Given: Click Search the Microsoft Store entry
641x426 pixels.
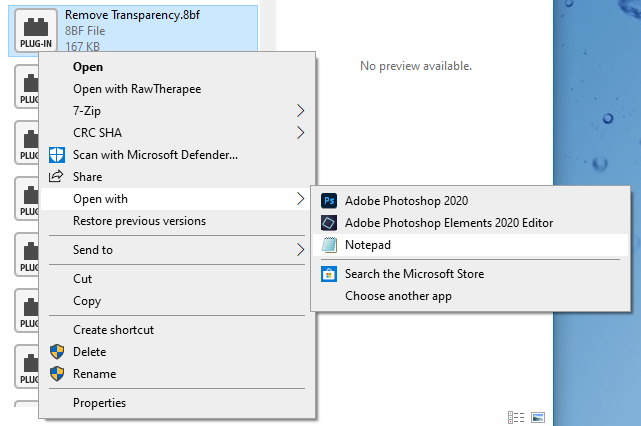Looking at the screenshot, I should coord(470,274).
